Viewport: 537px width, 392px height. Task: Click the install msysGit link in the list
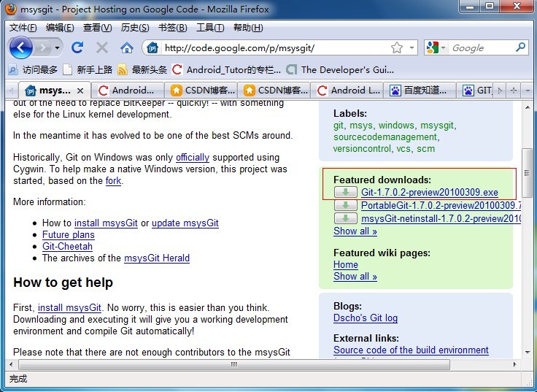point(106,223)
